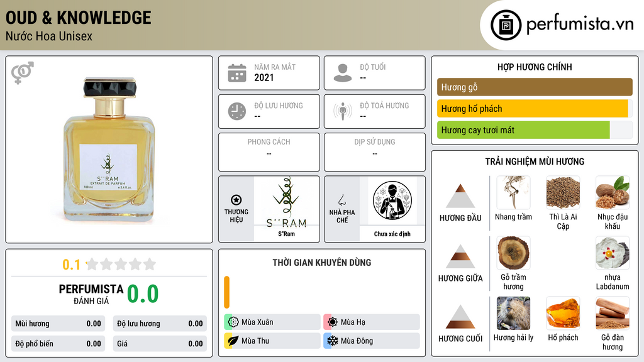Click the Trải Nghiệm Mùi Hương heading

[x=535, y=162]
